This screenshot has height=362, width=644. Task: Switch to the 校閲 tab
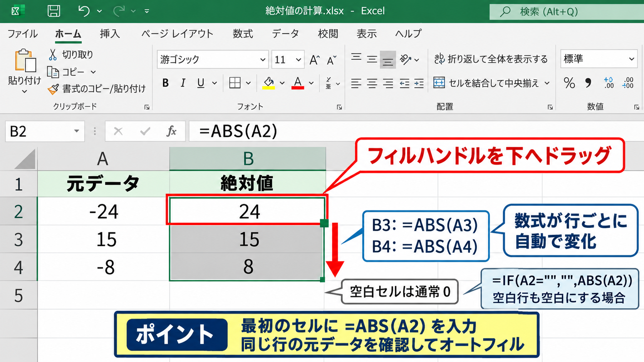[x=328, y=34]
